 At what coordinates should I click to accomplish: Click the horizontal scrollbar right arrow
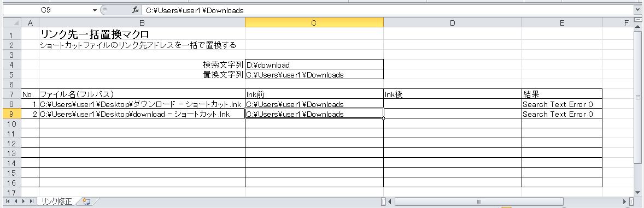point(625,201)
